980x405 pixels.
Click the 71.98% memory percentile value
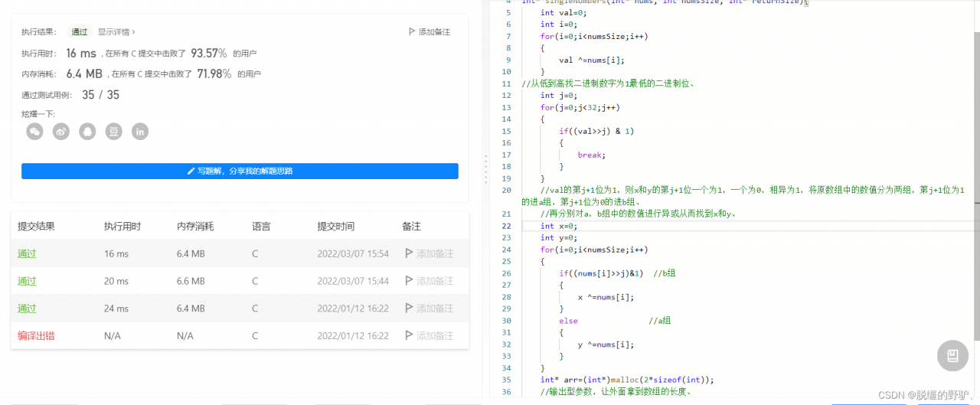coord(214,73)
